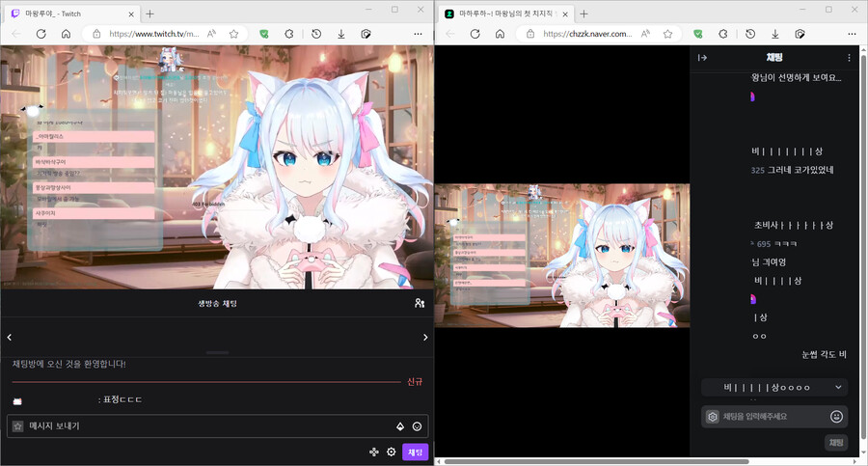Image resolution: width=868 pixels, height=466 pixels.
Task: Open extensions puzzle icon in Twitch window
Action: [x=289, y=34]
